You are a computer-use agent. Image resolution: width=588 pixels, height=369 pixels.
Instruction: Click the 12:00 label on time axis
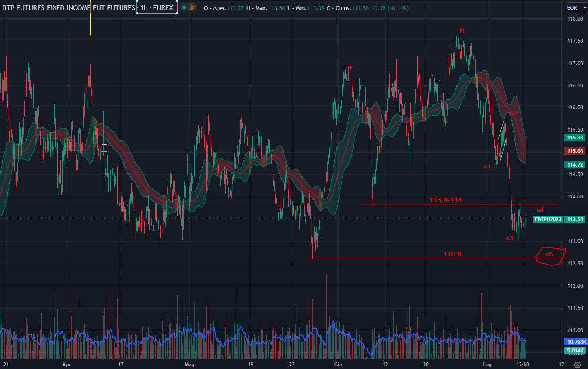coord(523,364)
